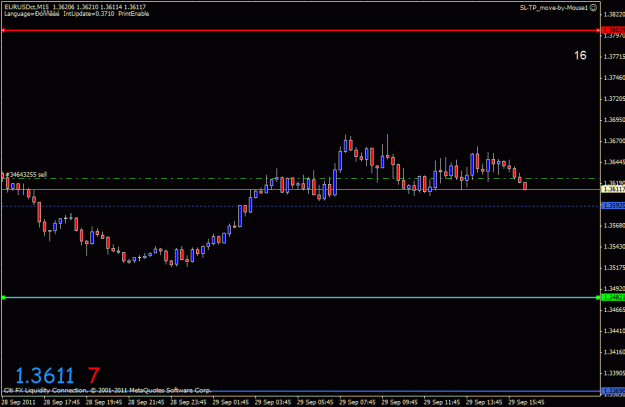This screenshot has height=407, width=625.
Task: Select the '#34643255 sell' order label
Action: (x=26, y=175)
